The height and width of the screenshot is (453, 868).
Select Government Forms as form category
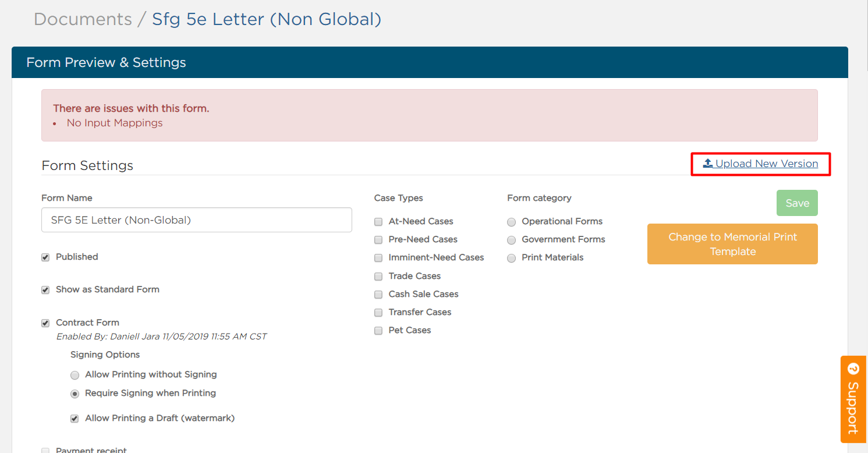[x=511, y=240]
